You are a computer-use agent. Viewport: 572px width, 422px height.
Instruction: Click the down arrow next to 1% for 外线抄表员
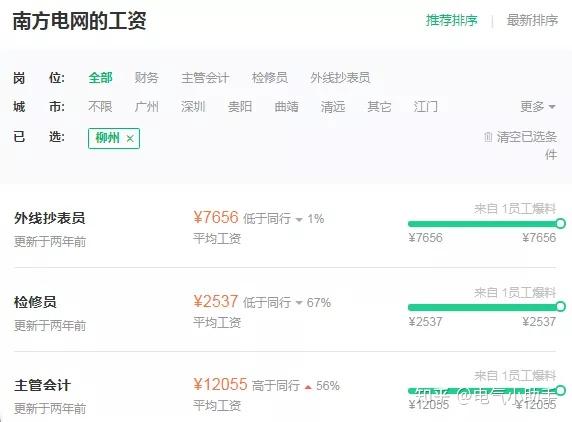[x=299, y=220]
